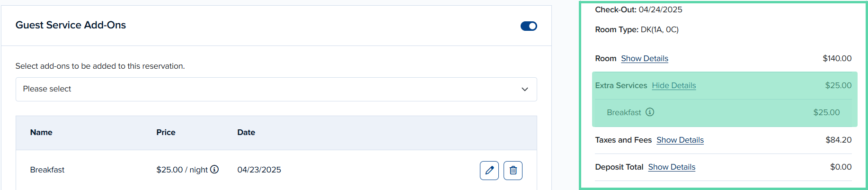
Task: Show Details for Room charge
Action: click(x=645, y=58)
